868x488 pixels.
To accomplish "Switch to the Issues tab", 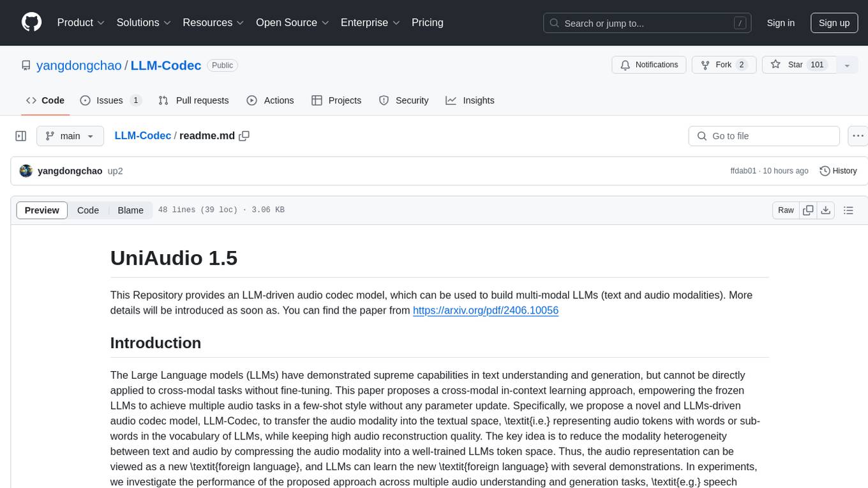I will click(x=110, y=100).
